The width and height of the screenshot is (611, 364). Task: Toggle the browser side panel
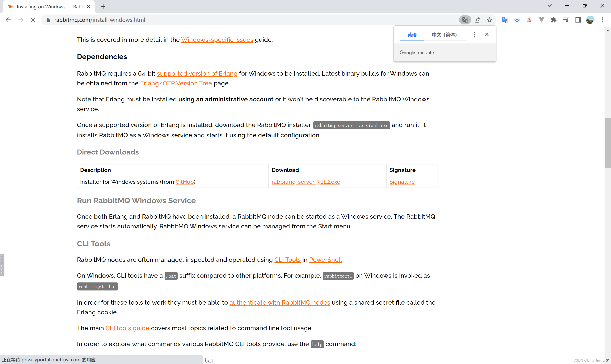pyautogui.click(x=578, y=20)
